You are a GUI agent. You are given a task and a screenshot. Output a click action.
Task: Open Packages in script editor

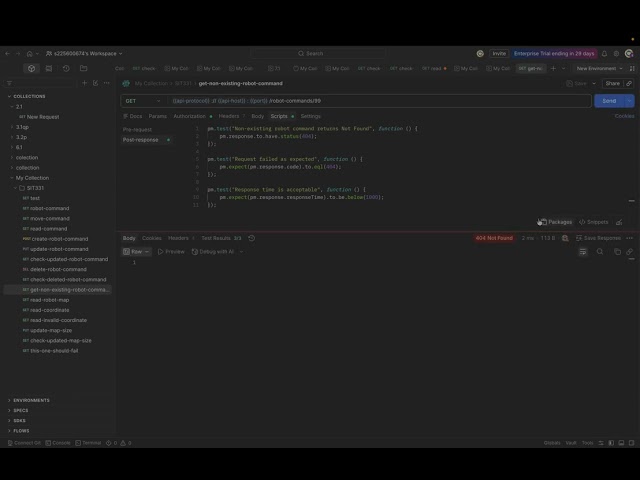556,222
